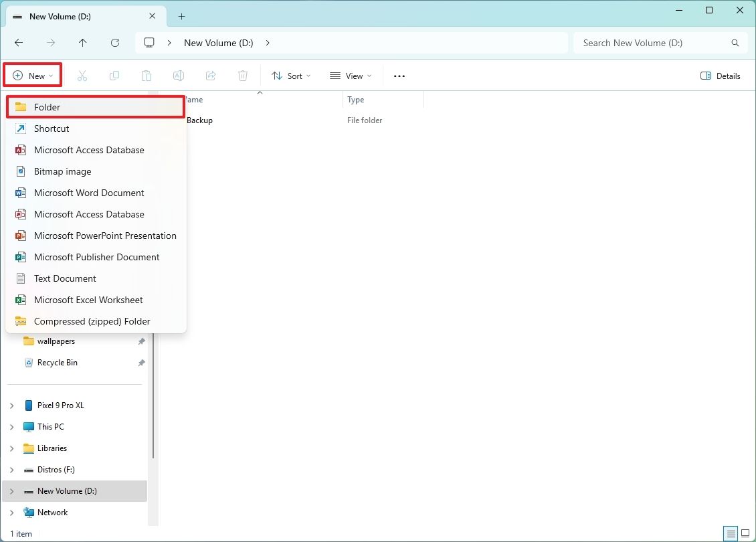Open the Sort dropdown
756x542 pixels.
pyautogui.click(x=291, y=76)
